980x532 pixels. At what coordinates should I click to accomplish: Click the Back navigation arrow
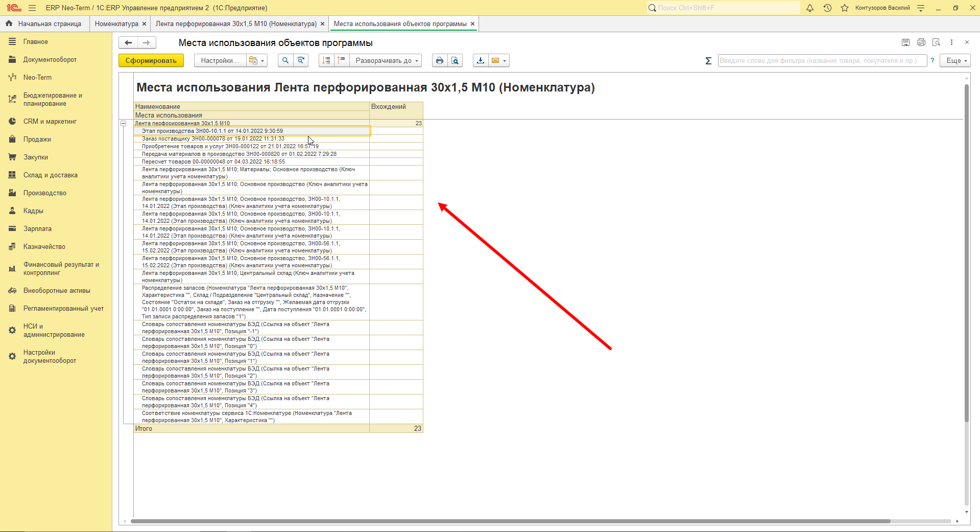pyautogui.click(x=128, y=43)
